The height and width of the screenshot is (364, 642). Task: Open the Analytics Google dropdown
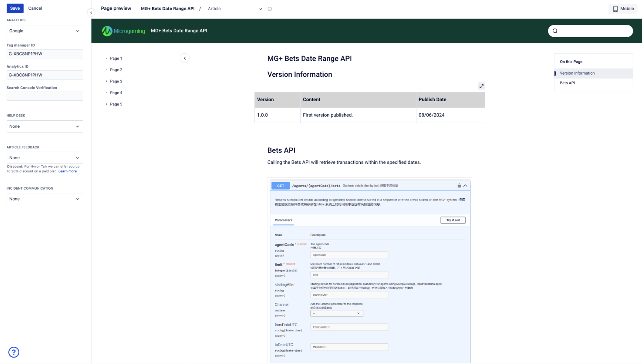[45, 31]
